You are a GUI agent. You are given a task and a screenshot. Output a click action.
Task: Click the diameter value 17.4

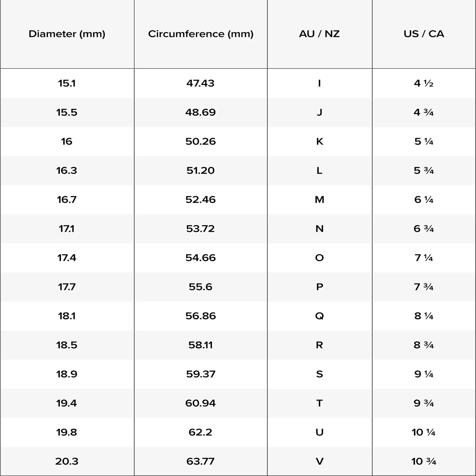(x=67, y=258)
